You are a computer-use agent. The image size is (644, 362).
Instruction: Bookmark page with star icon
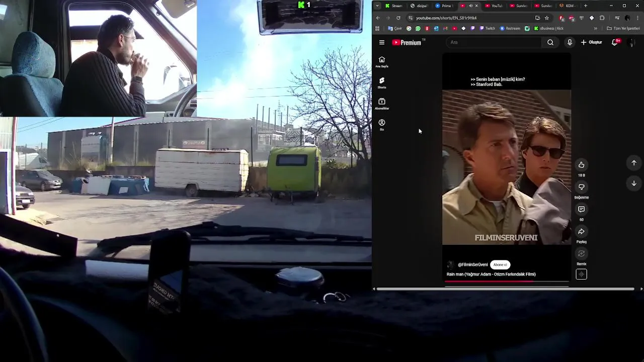tap(547, 18)
